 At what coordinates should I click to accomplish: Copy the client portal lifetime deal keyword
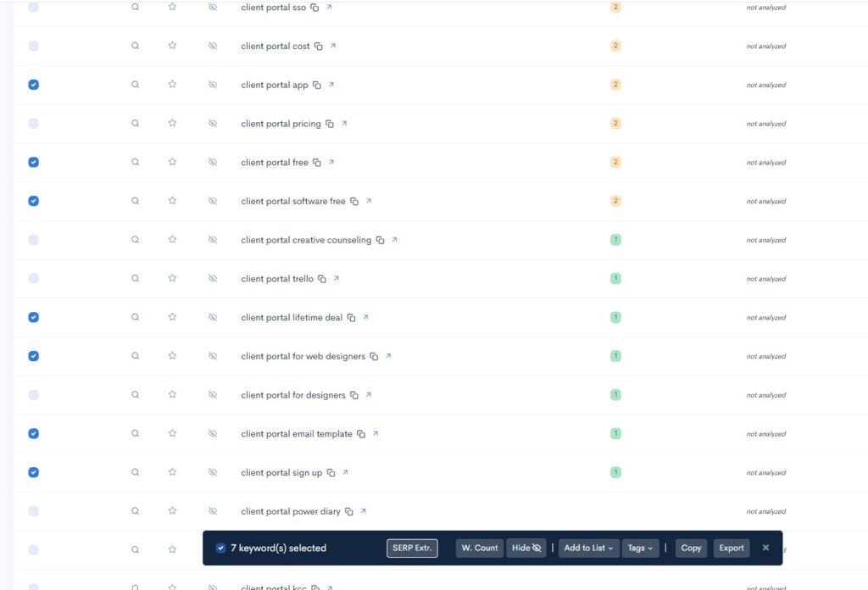coord(351,318)
